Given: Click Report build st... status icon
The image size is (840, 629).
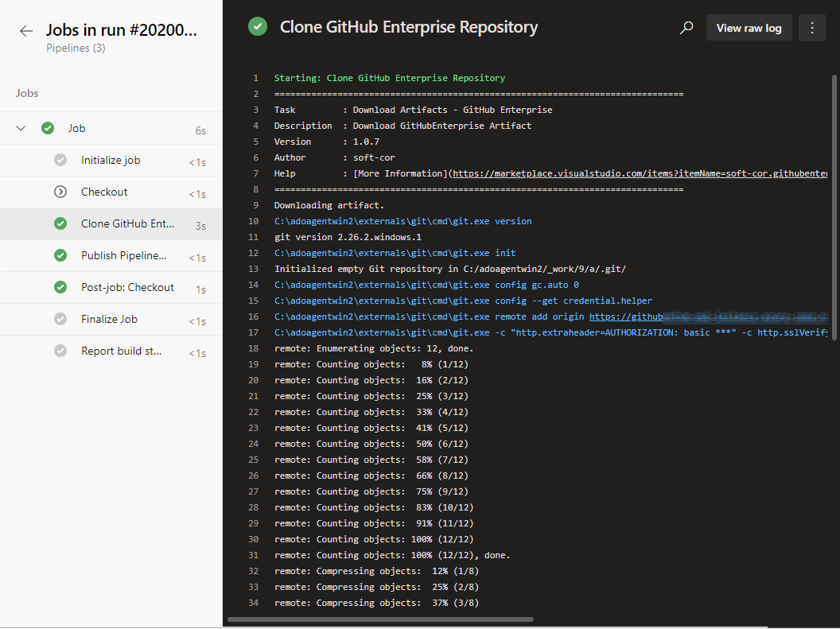Looking at the screenshot, I should click(x=60, y=351).
